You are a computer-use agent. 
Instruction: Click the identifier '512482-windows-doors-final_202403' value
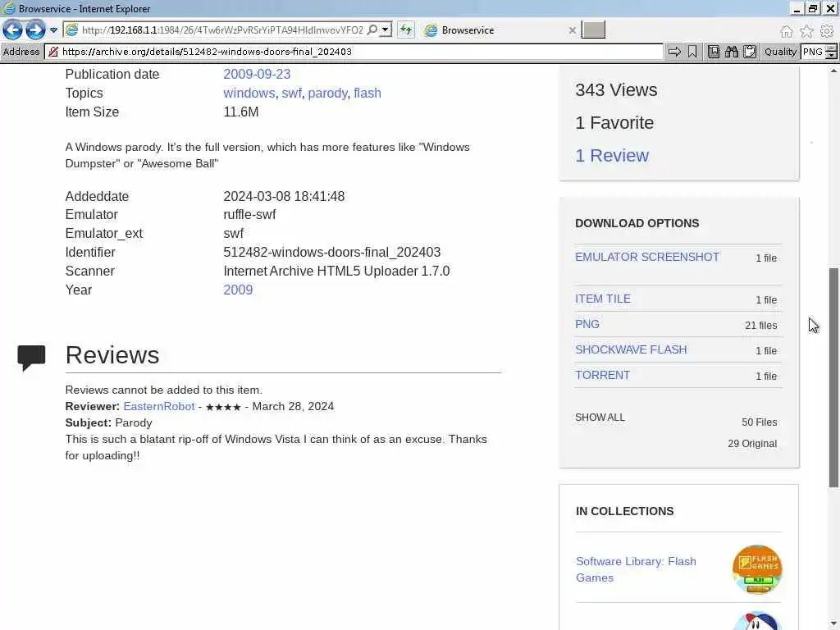coord(332,253)
